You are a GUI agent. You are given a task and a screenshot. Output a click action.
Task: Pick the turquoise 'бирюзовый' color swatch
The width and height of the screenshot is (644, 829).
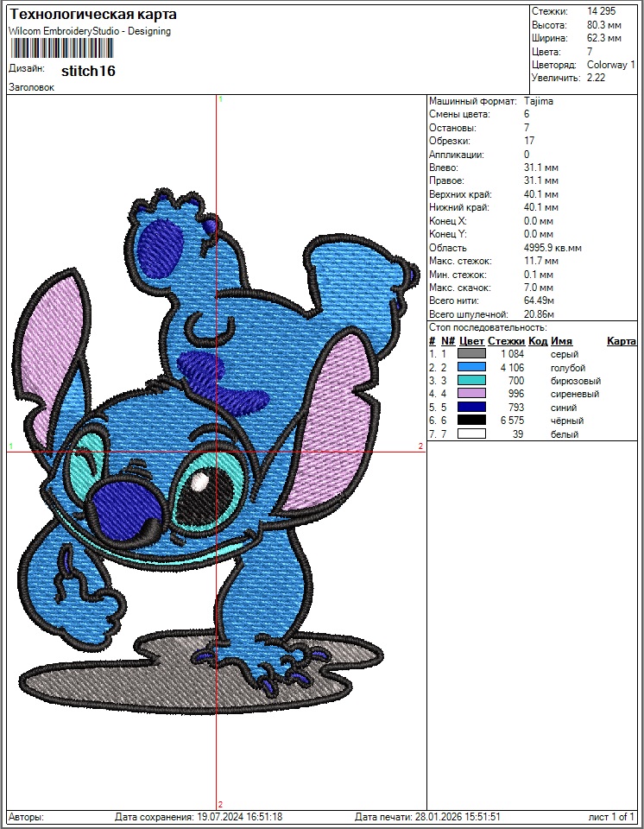tap(471, 381)
